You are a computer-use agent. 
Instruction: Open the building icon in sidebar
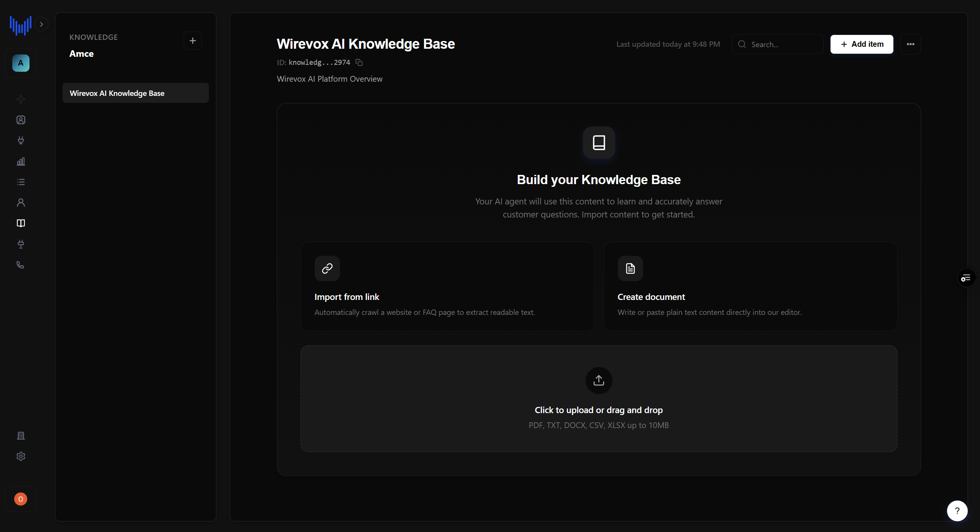pos(21,436)
